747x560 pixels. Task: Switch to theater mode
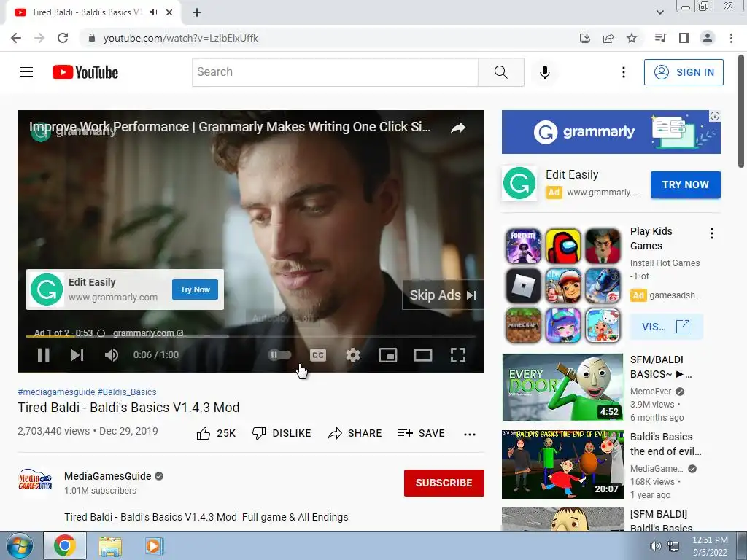coord(422,355)
